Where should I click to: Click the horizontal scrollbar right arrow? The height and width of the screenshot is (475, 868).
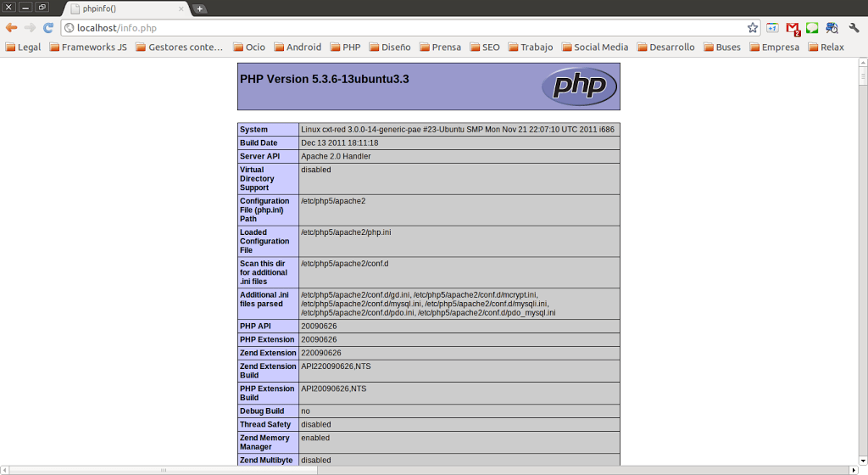[x=854, y=470]
